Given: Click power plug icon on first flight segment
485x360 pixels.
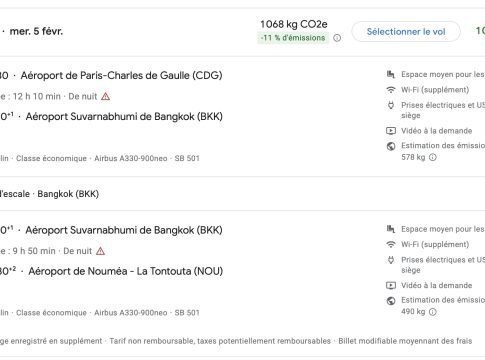Looking at the screenshot, I should [x=391, y=105].
